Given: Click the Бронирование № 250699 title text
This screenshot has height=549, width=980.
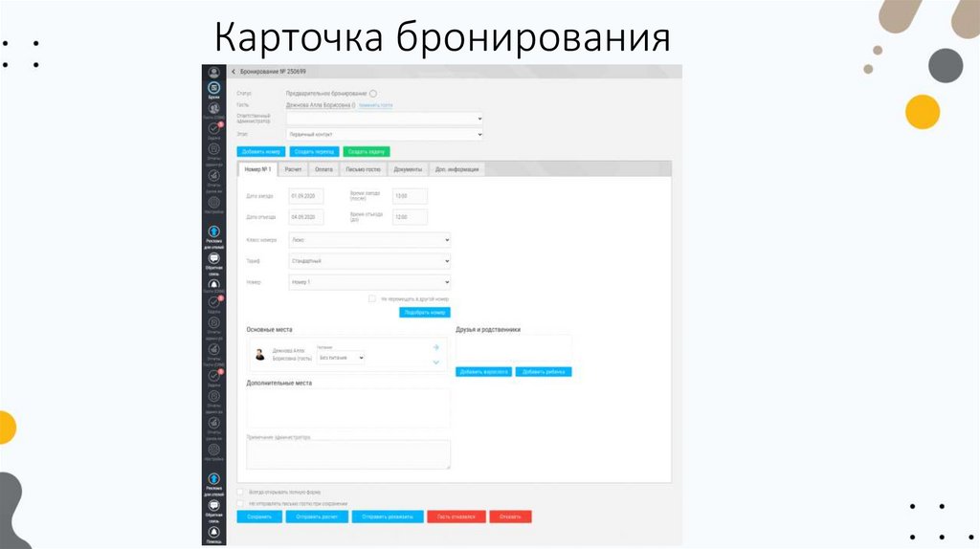Looking at the screenshot, I should click(273, 72).
